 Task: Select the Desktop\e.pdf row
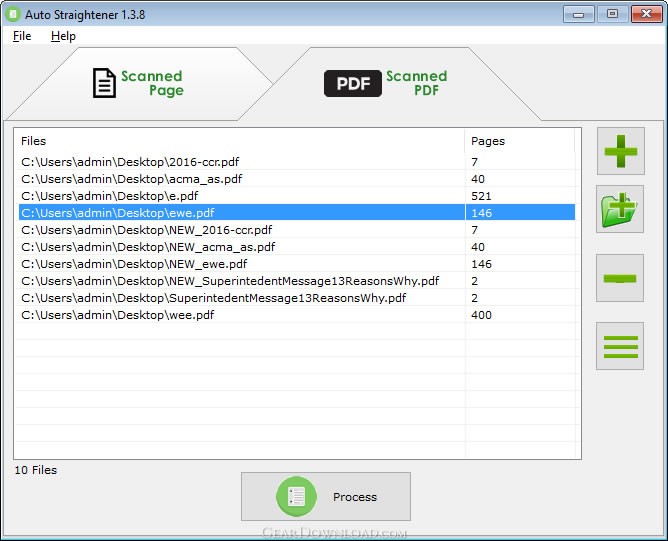297,196
